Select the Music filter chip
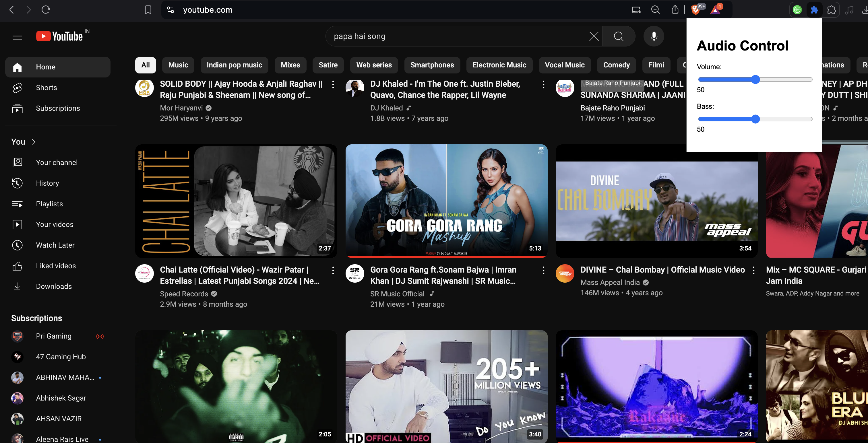 pos(178,65)
